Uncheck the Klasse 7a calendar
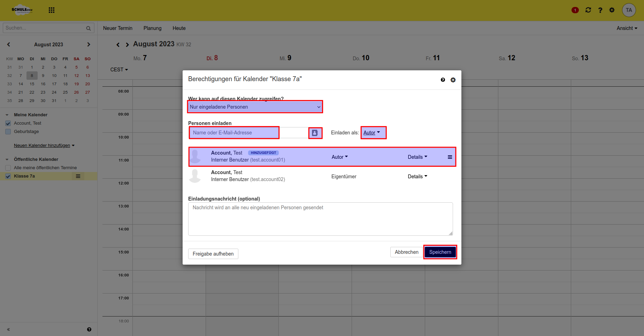This screenshot has height=336, width=644. click(8, 176)
